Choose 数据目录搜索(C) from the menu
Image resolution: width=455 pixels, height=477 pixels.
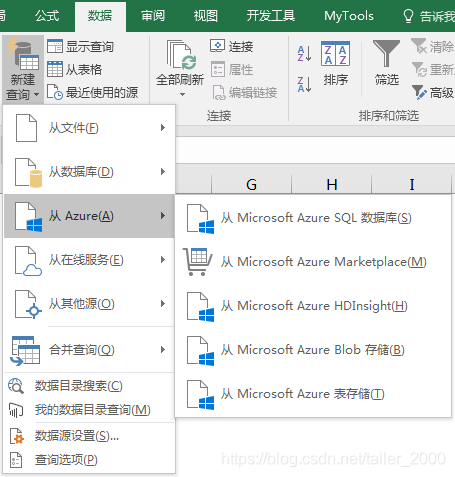pyautogui.click(x=89, y=386)
